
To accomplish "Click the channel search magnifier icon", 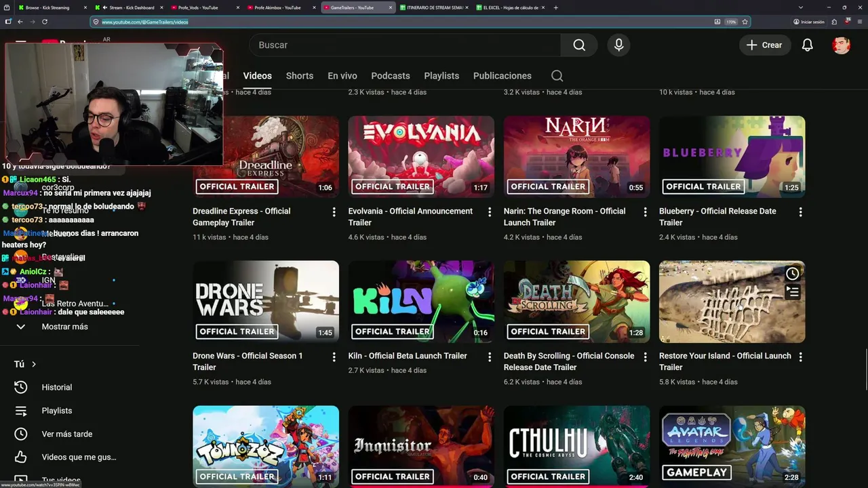I will (557, 76).
